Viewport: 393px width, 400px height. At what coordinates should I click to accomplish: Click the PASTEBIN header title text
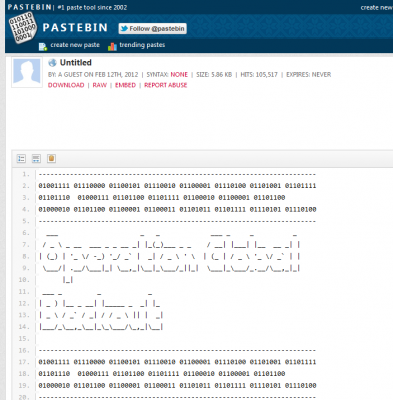click(x=75, y=28)
